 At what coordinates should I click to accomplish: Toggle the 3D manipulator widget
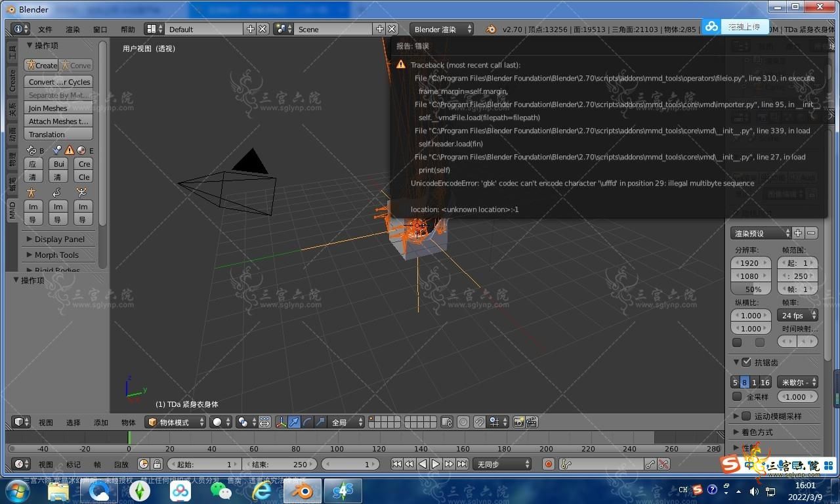282,422
